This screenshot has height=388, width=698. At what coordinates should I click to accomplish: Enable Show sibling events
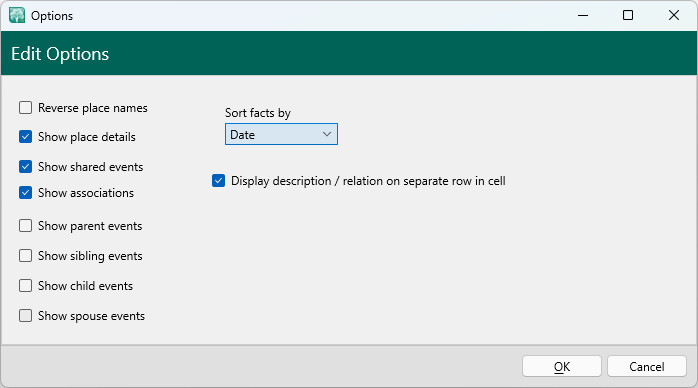point(25,255)
